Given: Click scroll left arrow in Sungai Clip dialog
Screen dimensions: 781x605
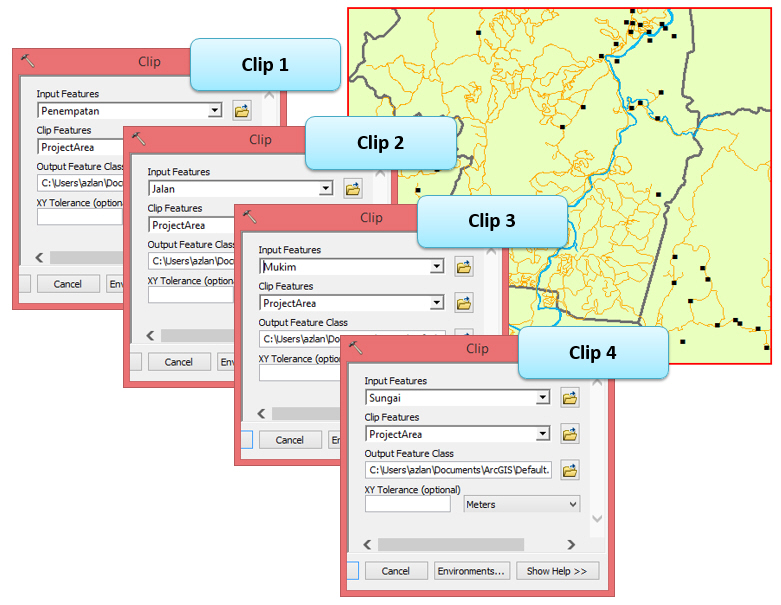Looking at the screenshot, I should [x=368, y=545].
